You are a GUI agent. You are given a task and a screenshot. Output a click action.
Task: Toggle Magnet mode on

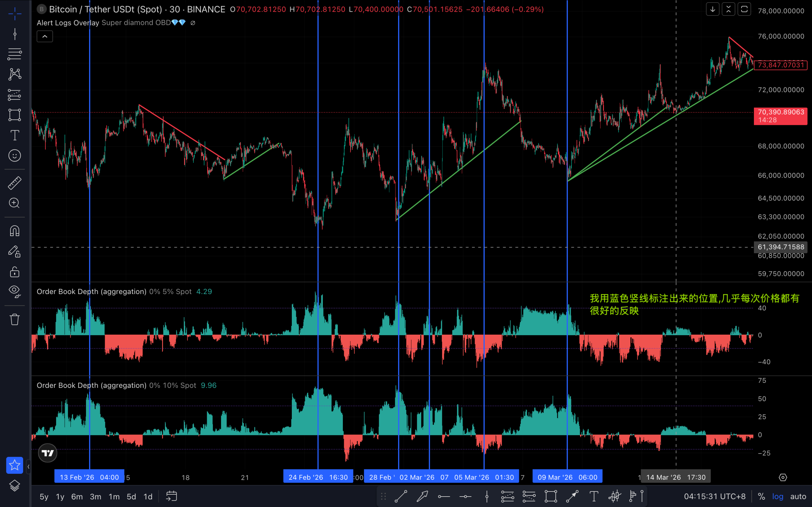[14, 231]
